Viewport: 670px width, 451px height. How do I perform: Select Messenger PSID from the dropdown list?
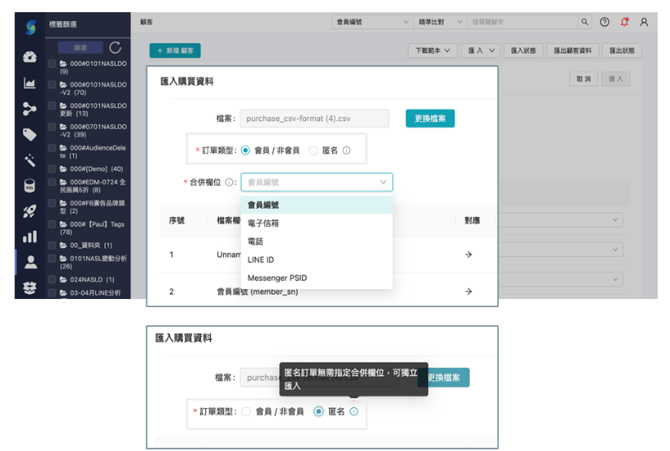[276, 278]
